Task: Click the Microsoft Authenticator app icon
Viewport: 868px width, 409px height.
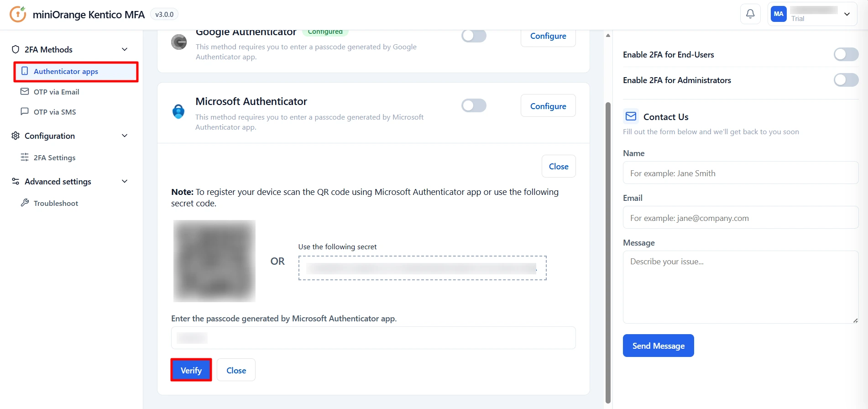Action: (178, 111)
